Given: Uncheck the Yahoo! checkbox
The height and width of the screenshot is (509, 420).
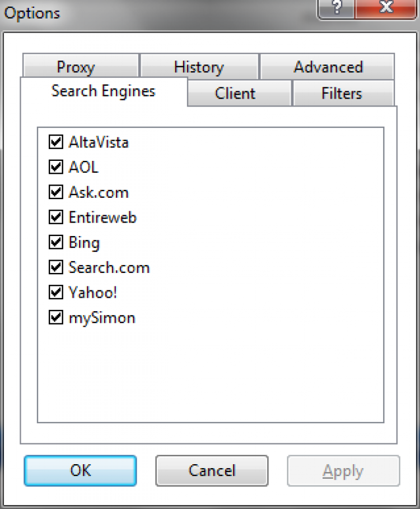Looking at the screenshot, I should click(x=56, y=293).
